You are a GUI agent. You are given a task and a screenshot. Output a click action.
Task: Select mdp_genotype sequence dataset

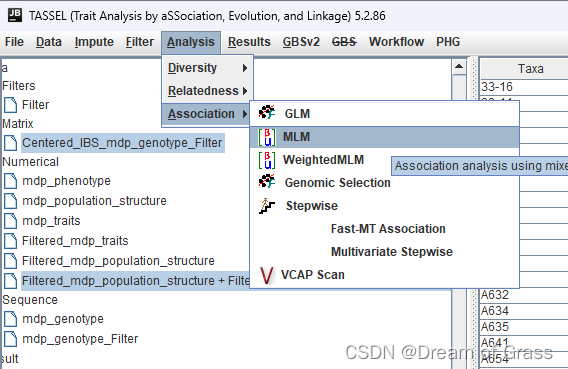(x=63, y=319)
